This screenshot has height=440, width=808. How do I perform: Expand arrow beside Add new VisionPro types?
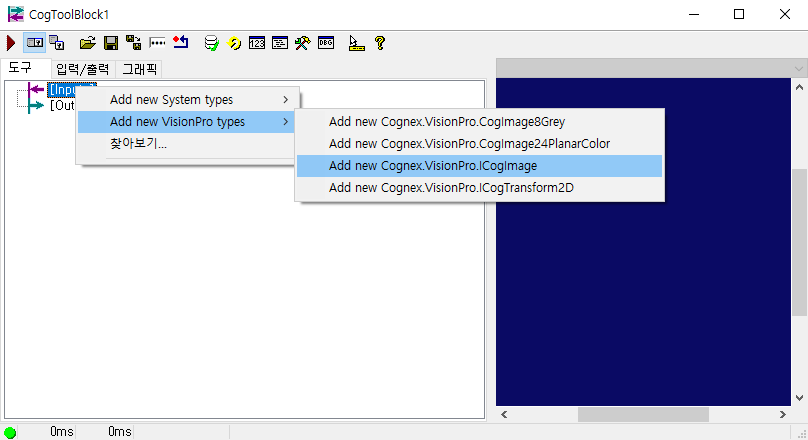[x=285, y=122]
